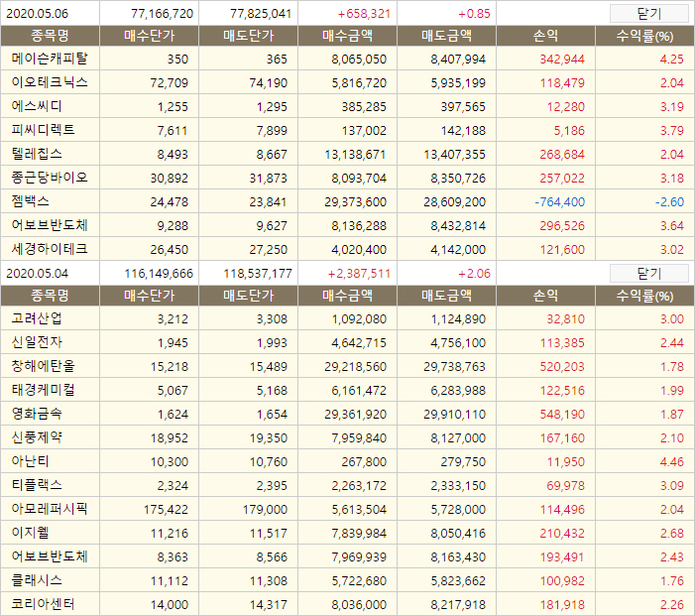
Task: Select the 태경케미컬 stock name
Action: point(43,390)
